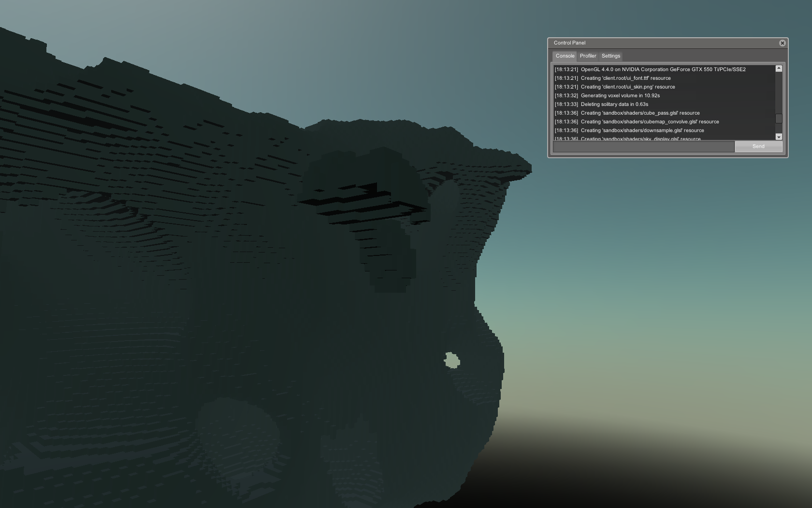The height and width of the screenshot is (508, 812).
Task: Click scrollbar track above the thumb
Action: [779, 92]
